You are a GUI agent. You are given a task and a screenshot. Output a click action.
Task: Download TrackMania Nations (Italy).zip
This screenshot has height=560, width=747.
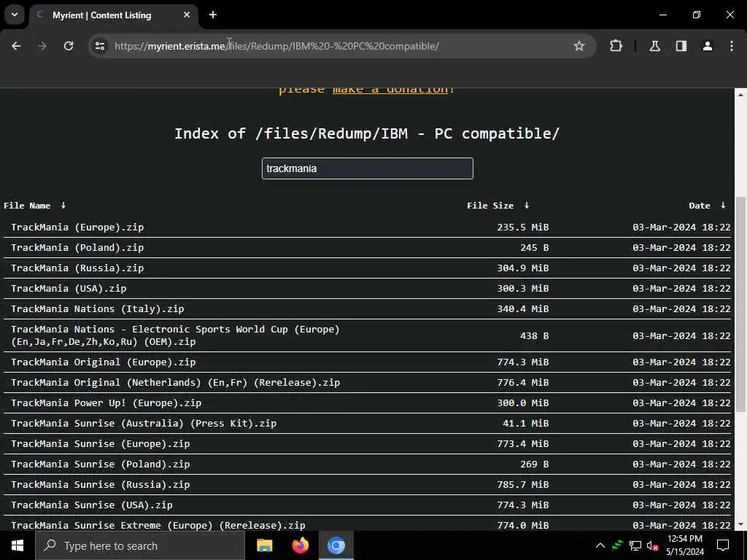click(x=97, y=309)
